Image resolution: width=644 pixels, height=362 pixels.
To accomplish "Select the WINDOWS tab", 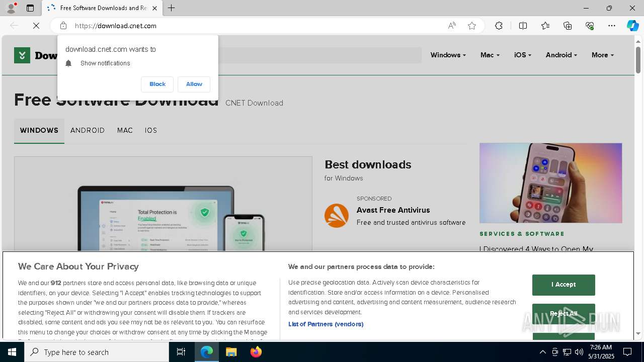I will point(39,130).
